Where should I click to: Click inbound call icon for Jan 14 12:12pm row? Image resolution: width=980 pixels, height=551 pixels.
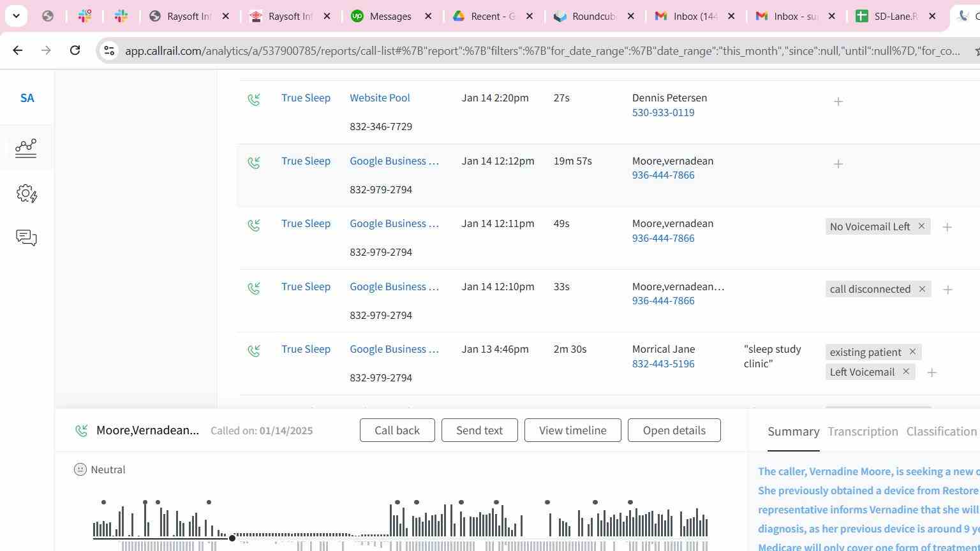point(254,163)
